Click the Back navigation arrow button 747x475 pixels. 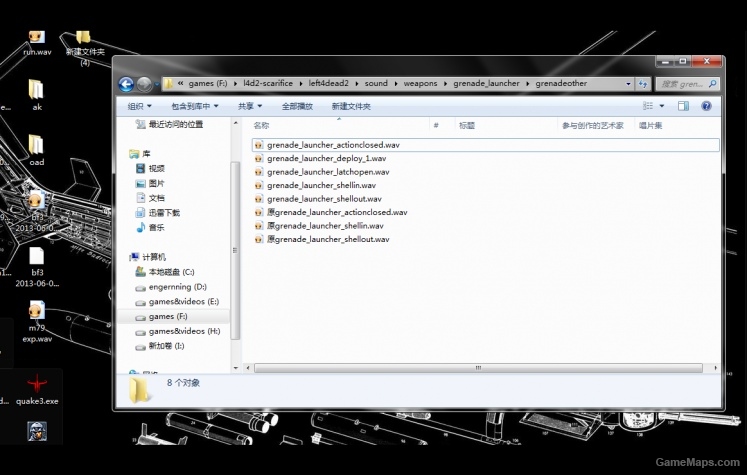coord(126,84)
